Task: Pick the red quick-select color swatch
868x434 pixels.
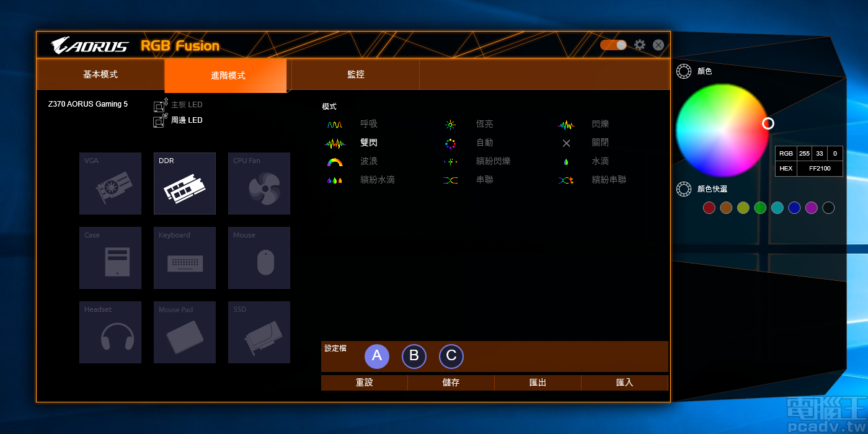Action: tap(709, 208)
